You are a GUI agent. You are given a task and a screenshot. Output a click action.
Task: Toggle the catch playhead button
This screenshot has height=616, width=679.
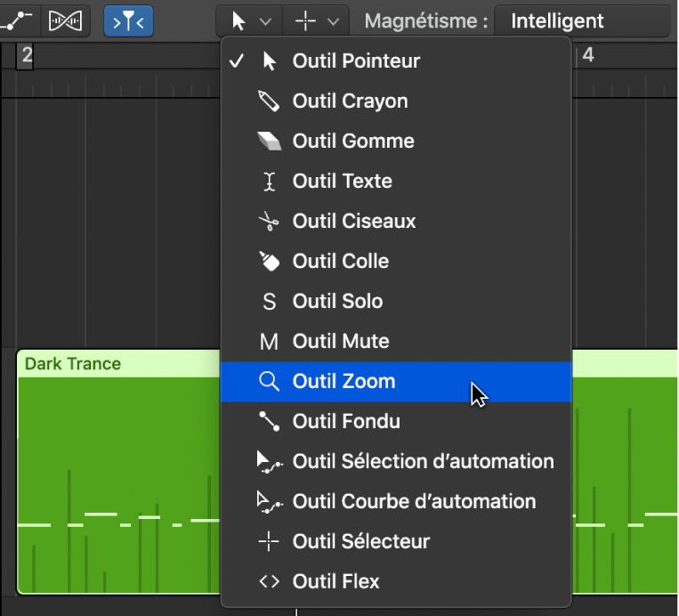point(128,20)
